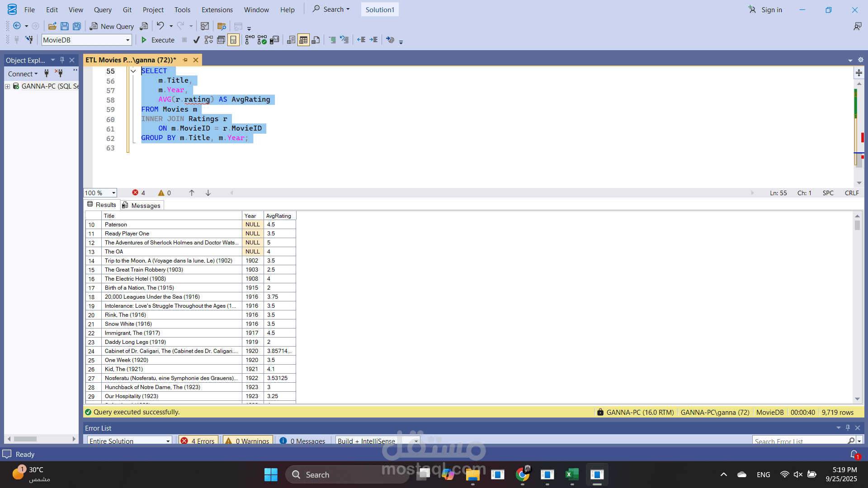Viewport: 868px width, 488px height.
Task: Open the Query menu
Action: pos(103,9)
